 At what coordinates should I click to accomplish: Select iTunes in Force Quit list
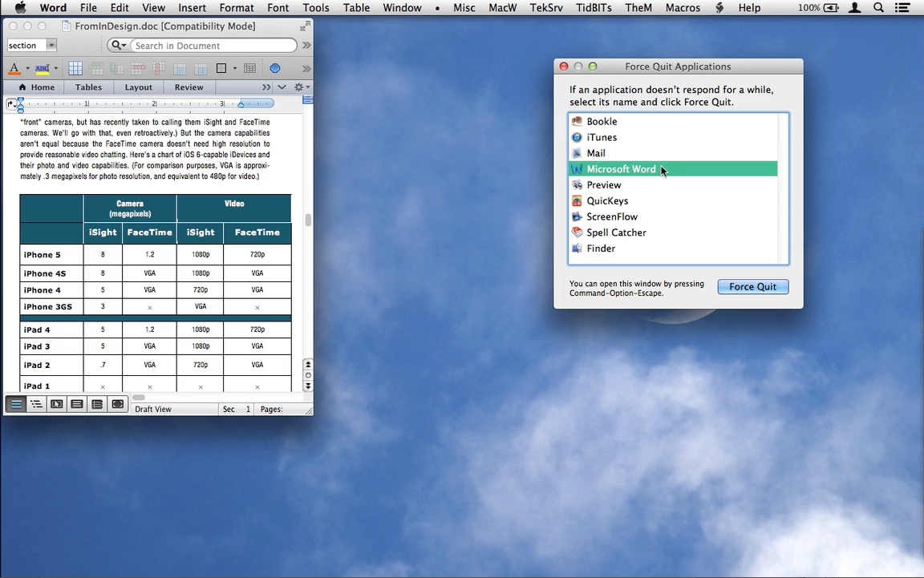click(x=673, y=137)
